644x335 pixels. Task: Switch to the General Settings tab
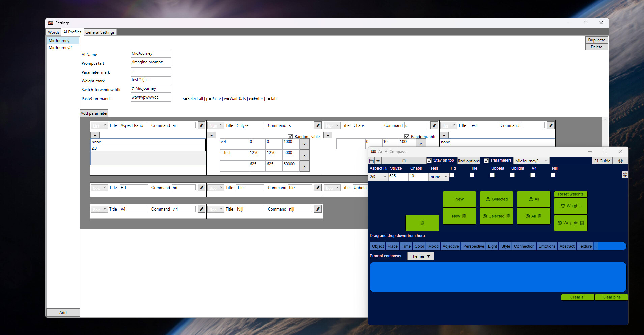click(100, 32)
